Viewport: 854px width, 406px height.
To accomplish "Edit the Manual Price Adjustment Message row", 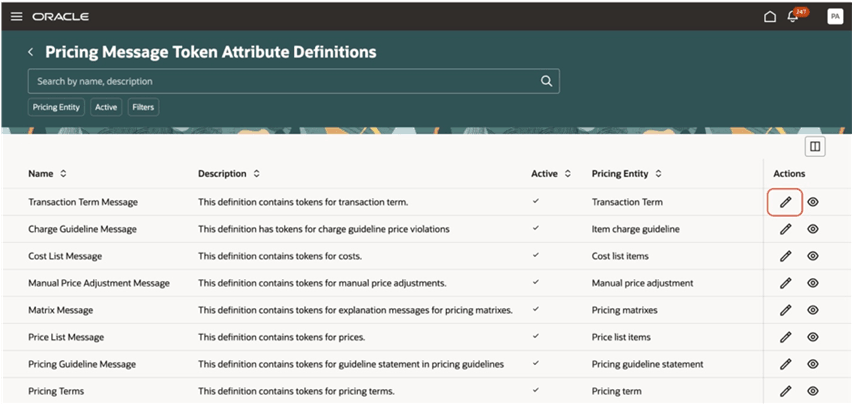I will coord(785,283).
